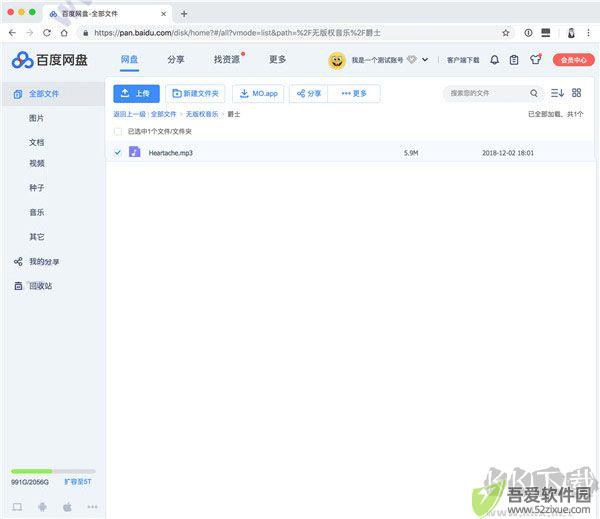Click the 分享 share button in toolbar
Image resolution: width=600 pixels, height=519 pixels.
[309, 93]
